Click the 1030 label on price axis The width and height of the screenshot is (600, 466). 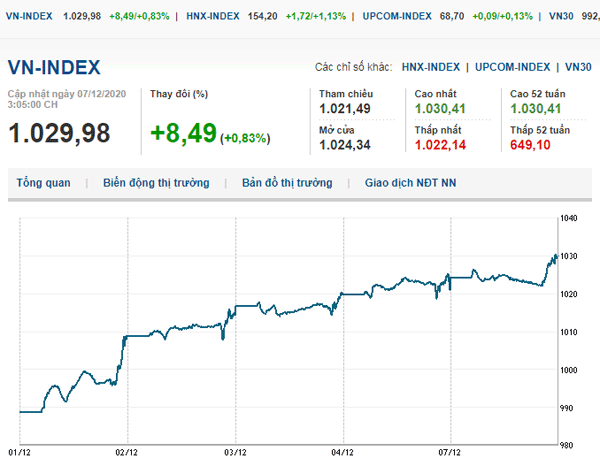point(569,256)
